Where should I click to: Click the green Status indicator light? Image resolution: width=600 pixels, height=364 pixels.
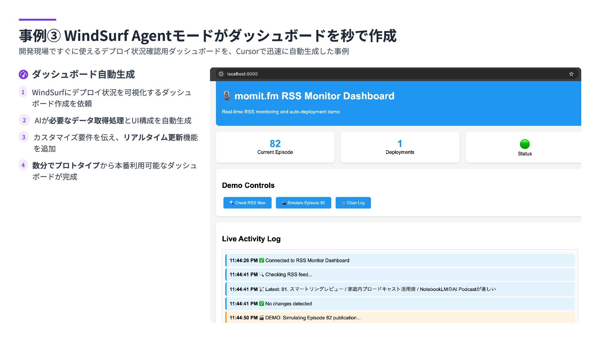tap(525, 144)
